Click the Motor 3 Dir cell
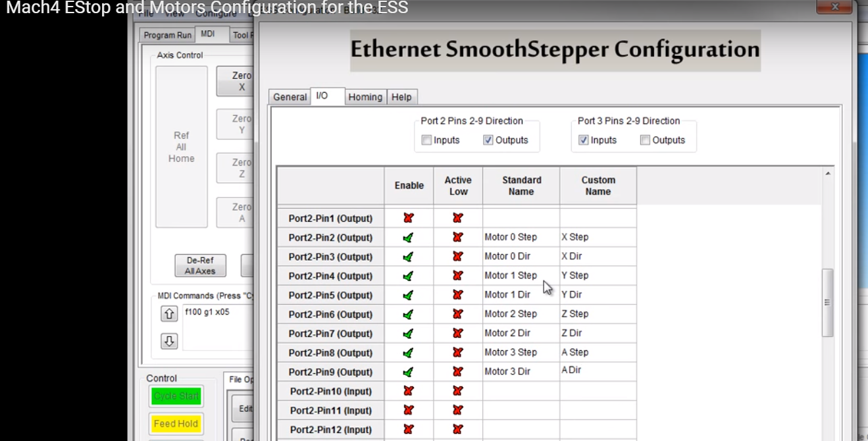Screen dimensions: 868x441 pyautogui.click(x=521, y=372)
